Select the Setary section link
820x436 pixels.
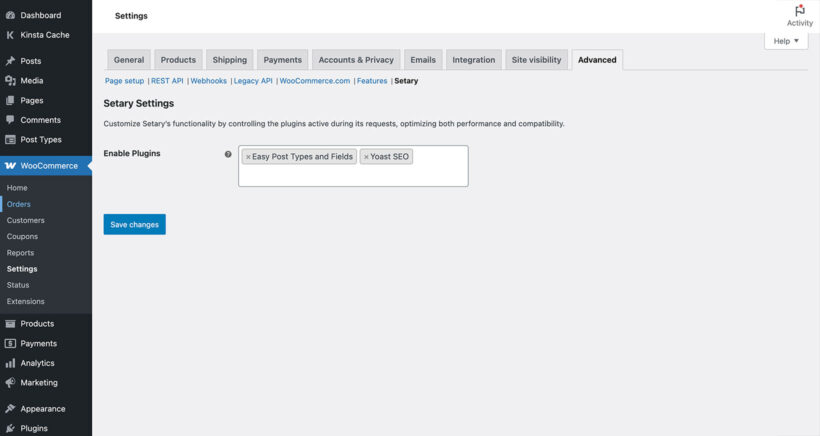click(x=406, y=81)
